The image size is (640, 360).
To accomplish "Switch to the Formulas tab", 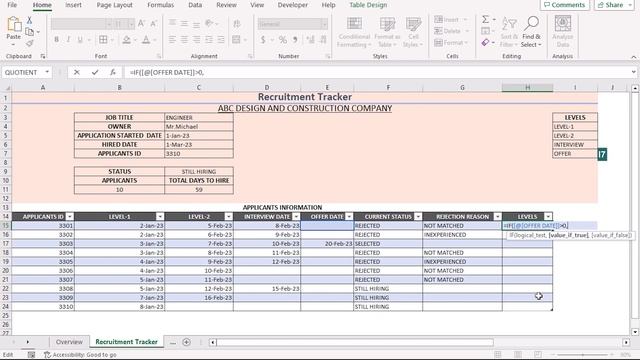I will tap(160, 5).
